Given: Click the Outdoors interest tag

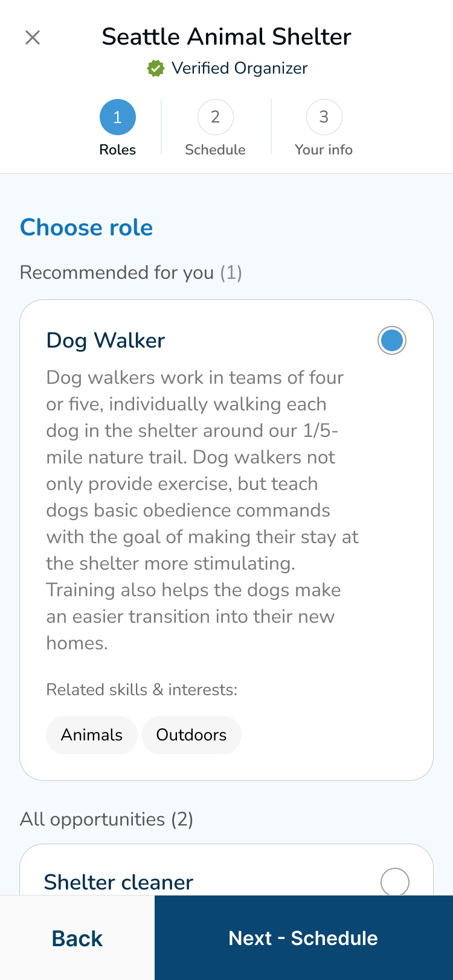Looking at the screenshot, I should click(191, 734).
